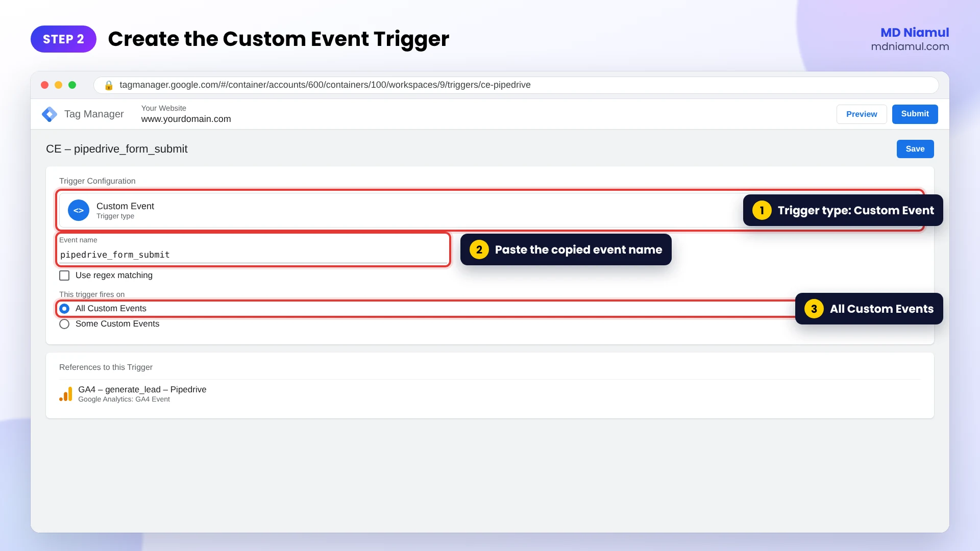Open the GA4 – generate_lead – Pipedrive tag reference

[x=142, y=390]
